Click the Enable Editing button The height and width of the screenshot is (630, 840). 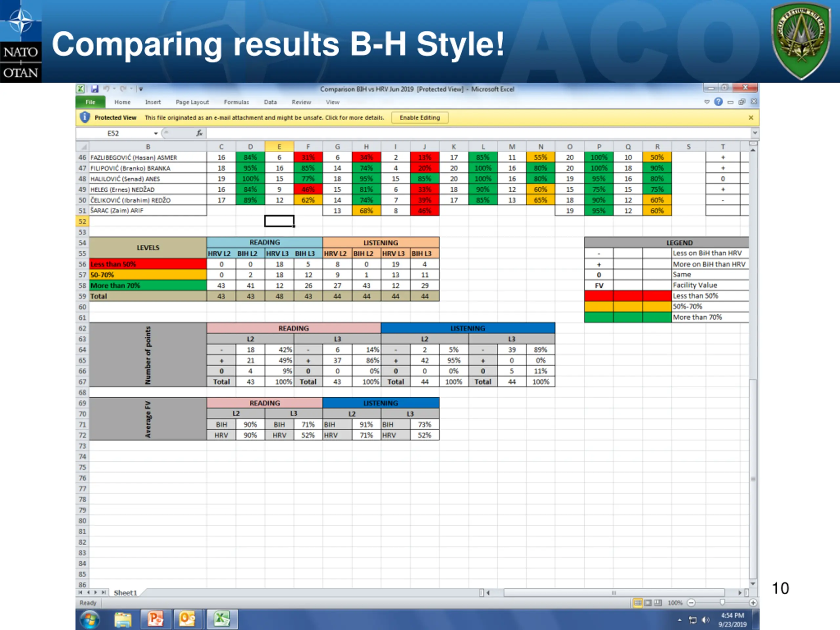(419, 118)
